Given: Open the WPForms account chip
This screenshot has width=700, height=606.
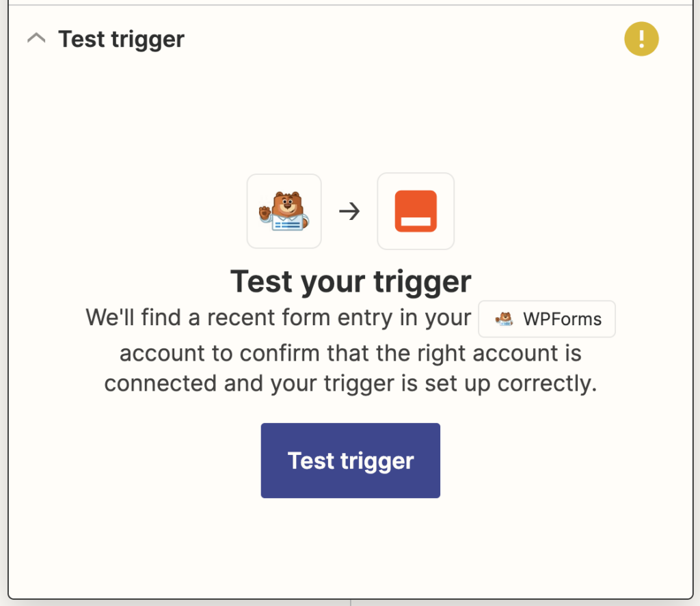Looking at the screenshot, I should pyautogui.click(x=547, y=319).
